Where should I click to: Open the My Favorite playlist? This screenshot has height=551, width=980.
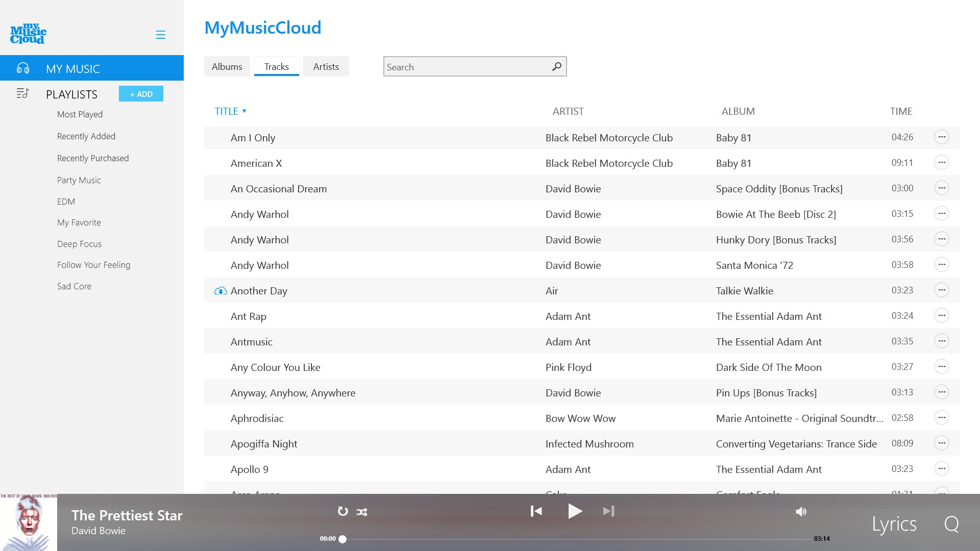[79, 222]
